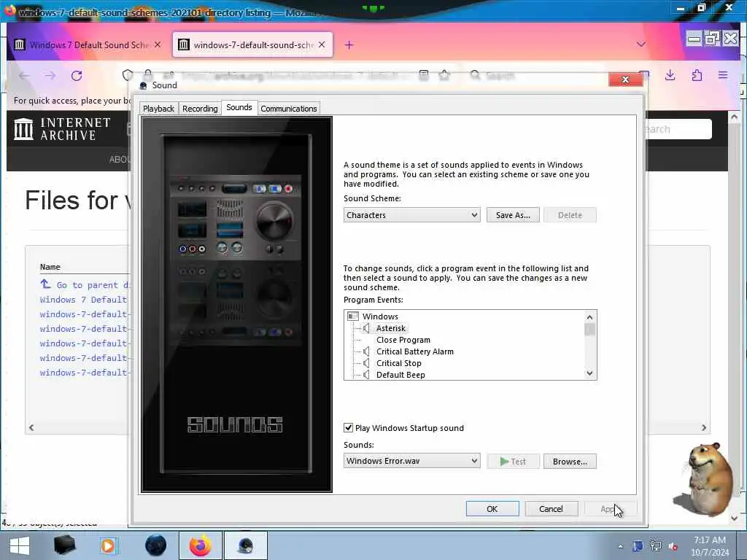The height and width of the screenshot is (560, 747).
Task: Click the Windows root in Program Events
Action: [380, 316]
